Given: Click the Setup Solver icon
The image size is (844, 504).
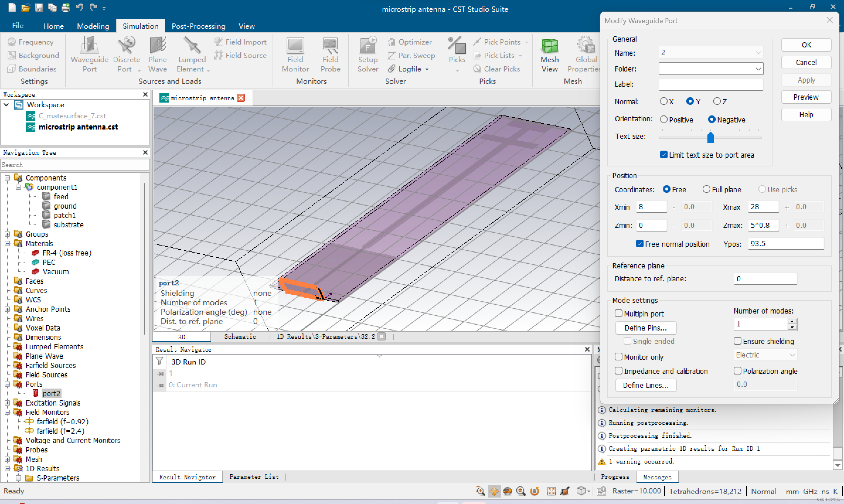Looking at the screenshot, I should pos(367,54).
